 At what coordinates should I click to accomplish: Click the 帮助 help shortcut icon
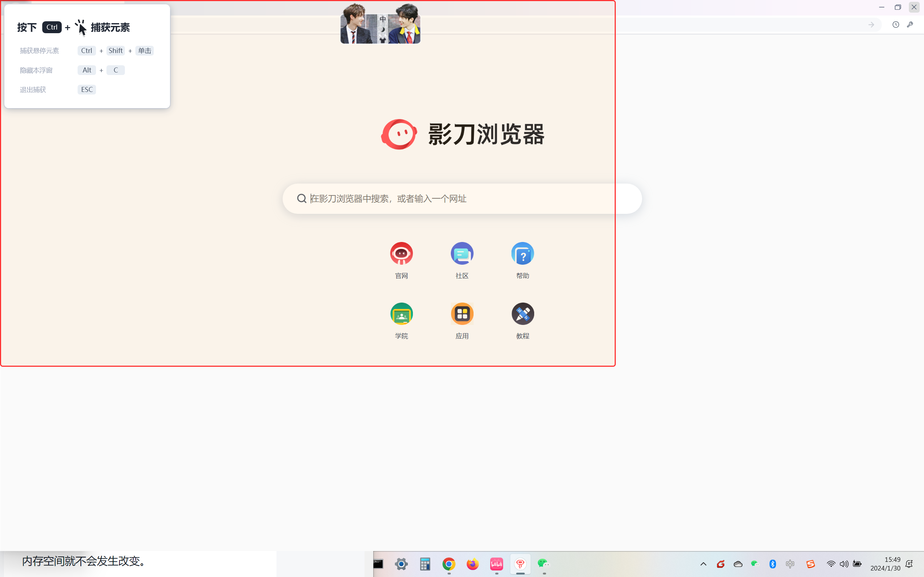(x=522, y=254)
